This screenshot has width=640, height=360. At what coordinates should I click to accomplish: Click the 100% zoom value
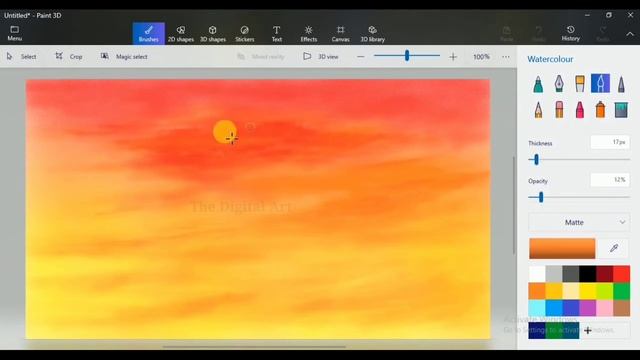[x=481, y=57]
